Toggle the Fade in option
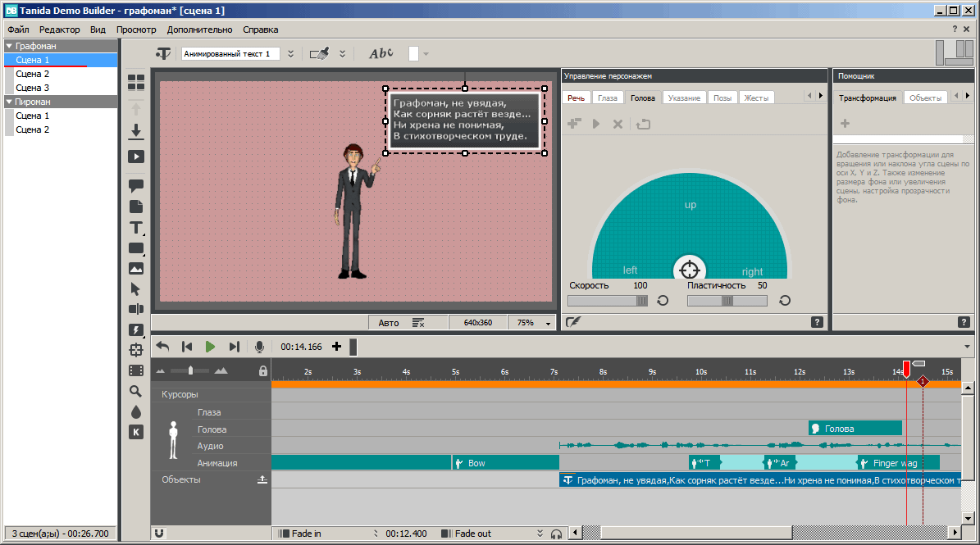 point(300,534)
